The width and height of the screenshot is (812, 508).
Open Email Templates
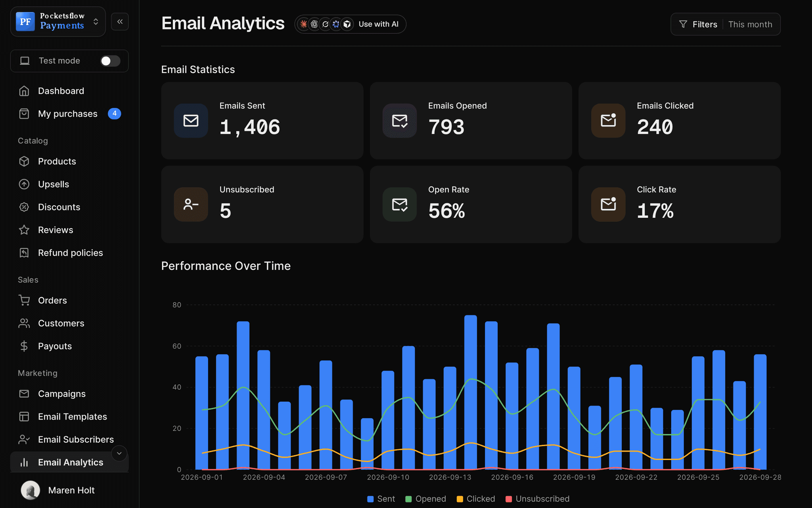69,417
